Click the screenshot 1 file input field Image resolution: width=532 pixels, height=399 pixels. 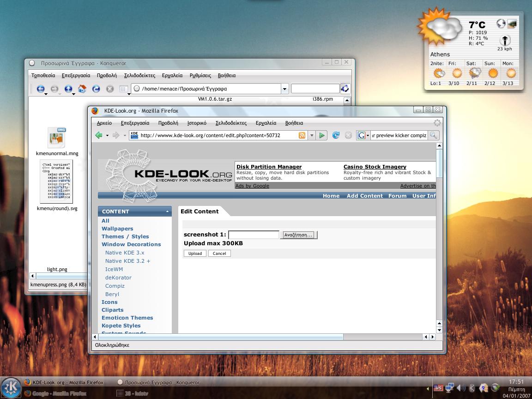pyautogui.click(x=254, y=235)
